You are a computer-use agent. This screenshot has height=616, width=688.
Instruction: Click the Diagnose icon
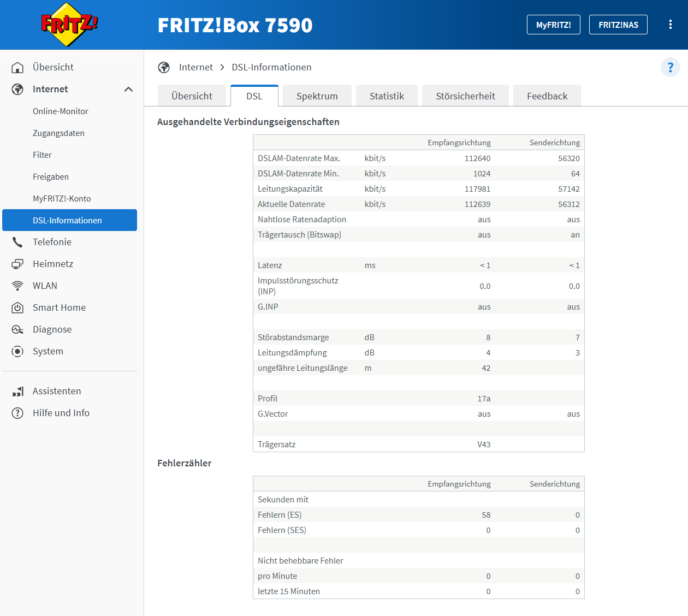point(17,329)
